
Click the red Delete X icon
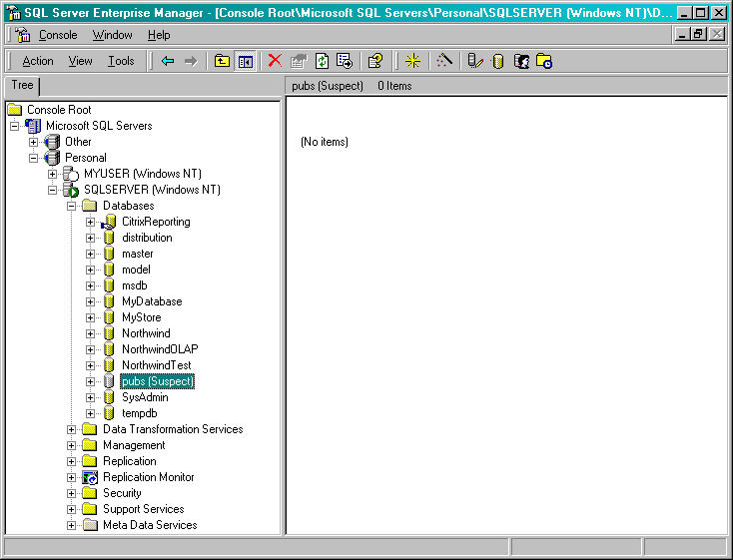(275, 61)
